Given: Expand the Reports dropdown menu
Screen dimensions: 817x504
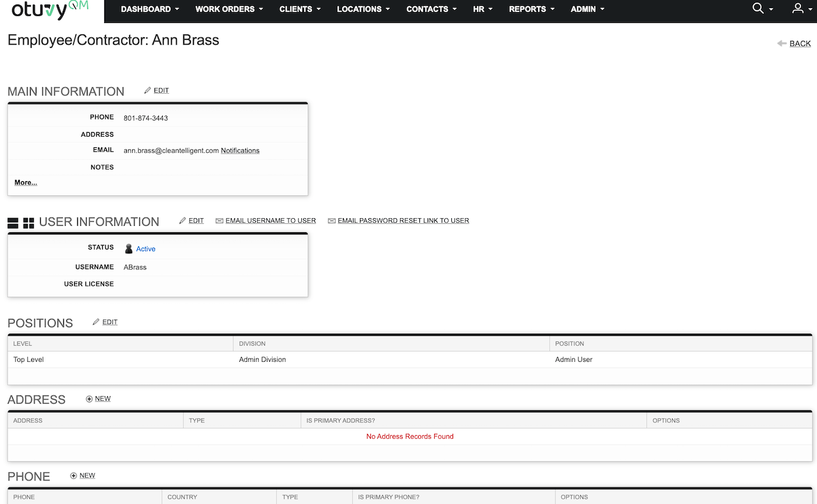Looking at the screenshot, I should click(x=532, y=9).
